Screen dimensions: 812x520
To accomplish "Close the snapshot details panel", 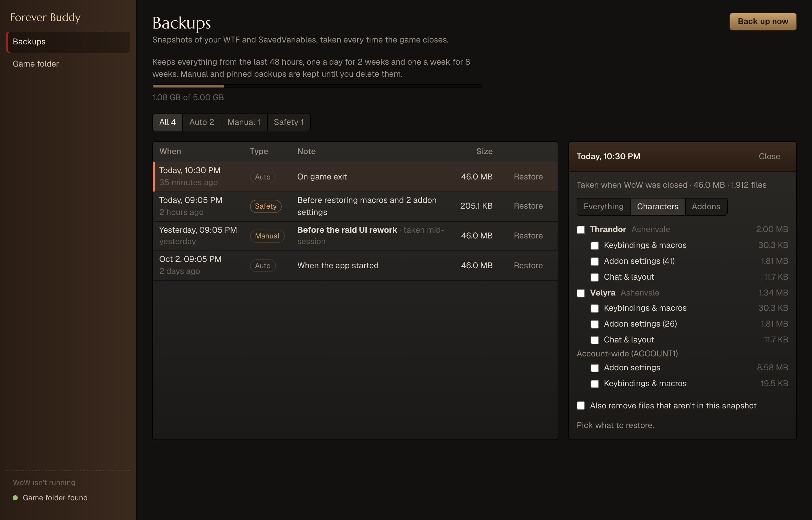I will 769,156.
